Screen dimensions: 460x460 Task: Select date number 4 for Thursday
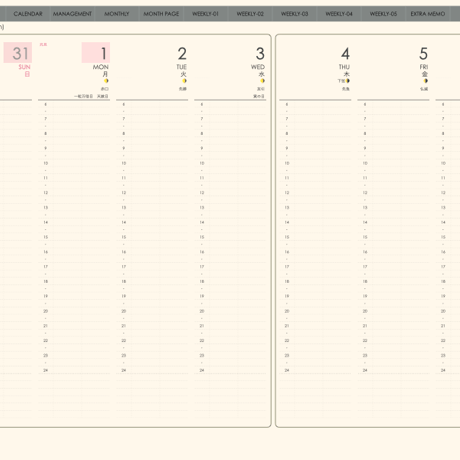click(x=345, y=54)
